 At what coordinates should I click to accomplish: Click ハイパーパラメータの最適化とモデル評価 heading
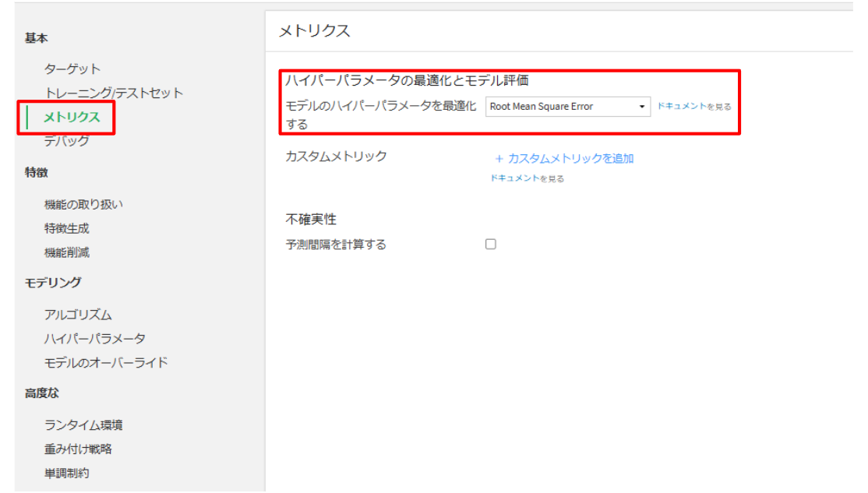(x=407, y=81)
